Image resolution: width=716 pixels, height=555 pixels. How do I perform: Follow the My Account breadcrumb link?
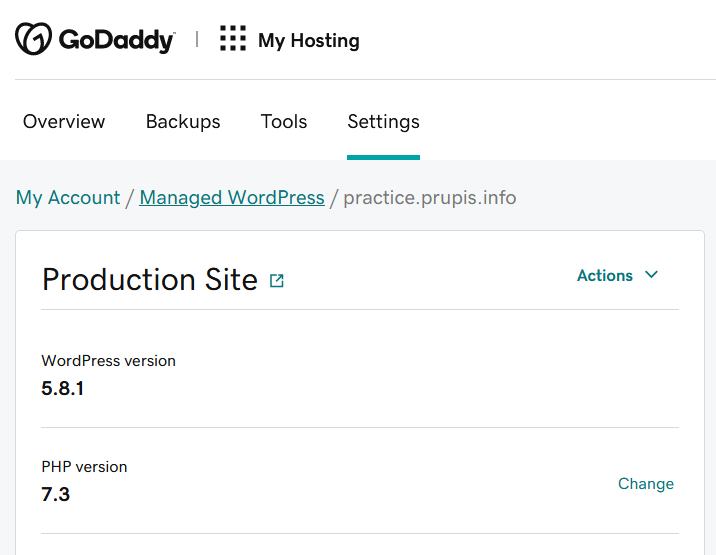(68, 198)
